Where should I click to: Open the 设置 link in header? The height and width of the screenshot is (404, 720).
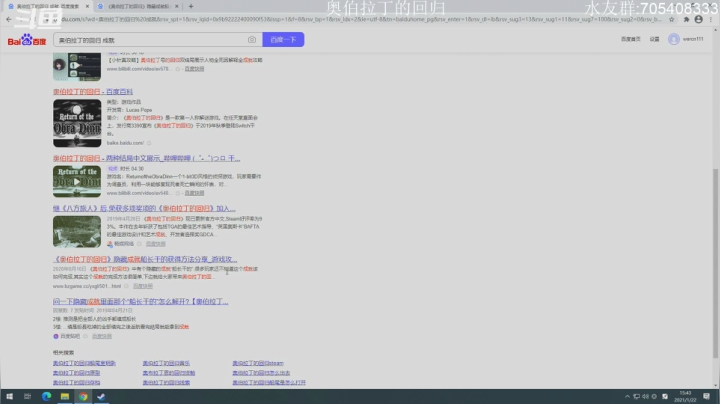654,39
